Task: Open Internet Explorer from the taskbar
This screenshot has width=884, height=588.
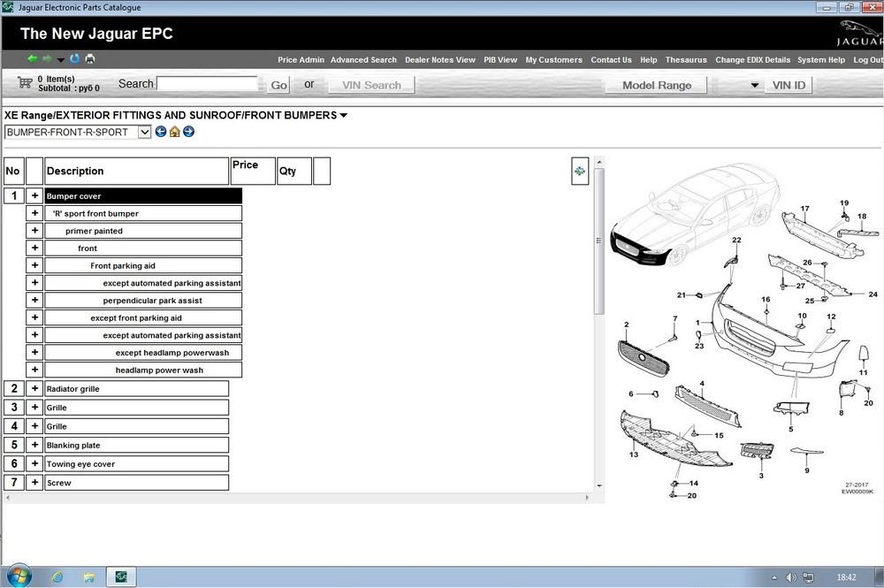Action: click(57, 577)
